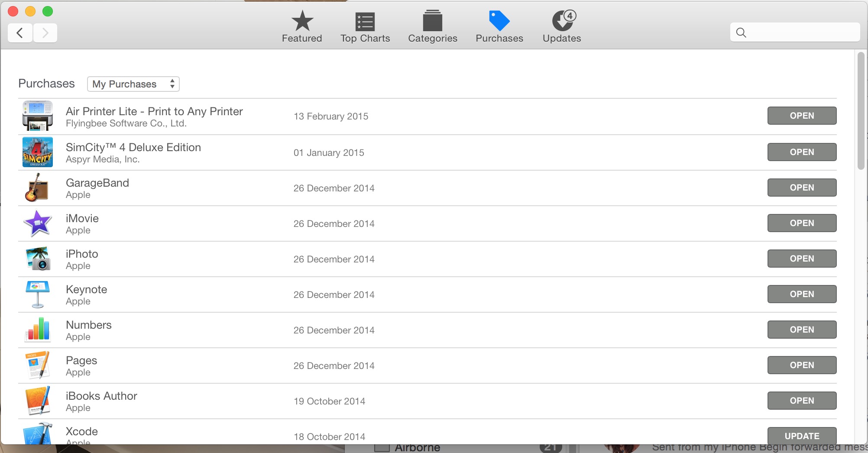Viewport: 868px width, 453px height.
Task: Minimize the App Store window
Action: [x=30, y=11]
